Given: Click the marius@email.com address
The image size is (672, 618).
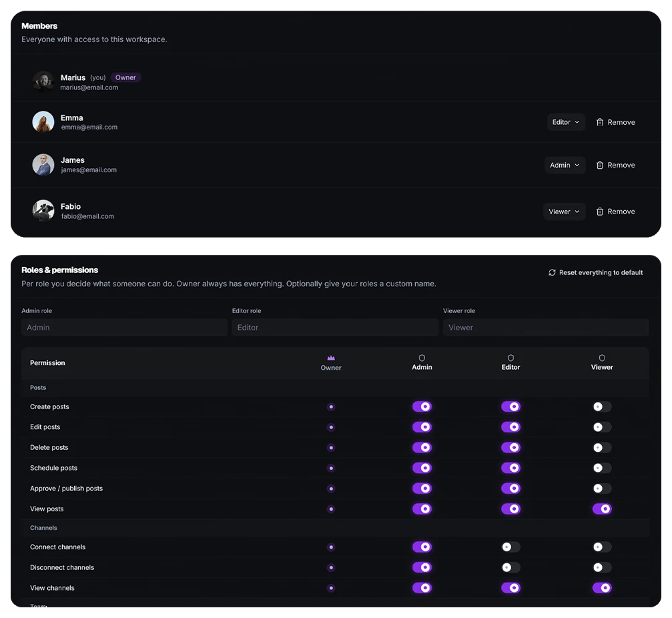Looking at the screenshot, I should 89,87.
